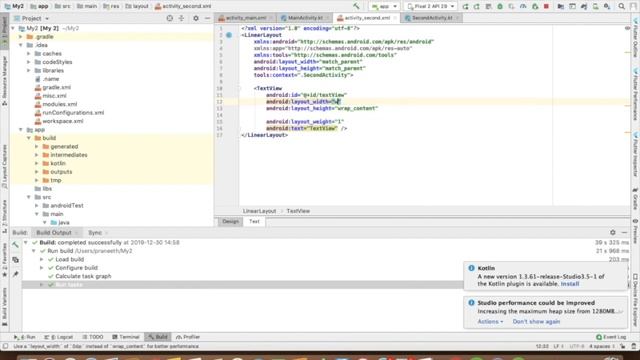Switch to MainActivity.kt tab

305,18
